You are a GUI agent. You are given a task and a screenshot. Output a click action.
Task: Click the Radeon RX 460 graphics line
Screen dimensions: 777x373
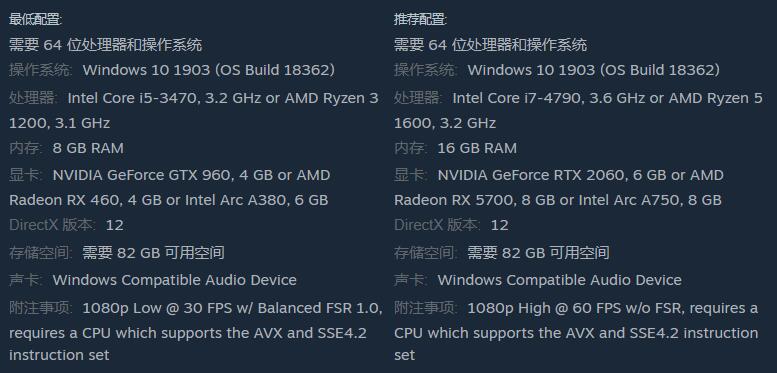(x=168, y=200)
